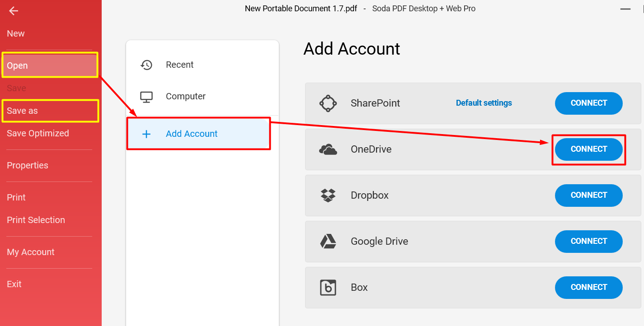644x326 pixels.
Task: Click the back arrow icon
Action: [x=14, y=11]
